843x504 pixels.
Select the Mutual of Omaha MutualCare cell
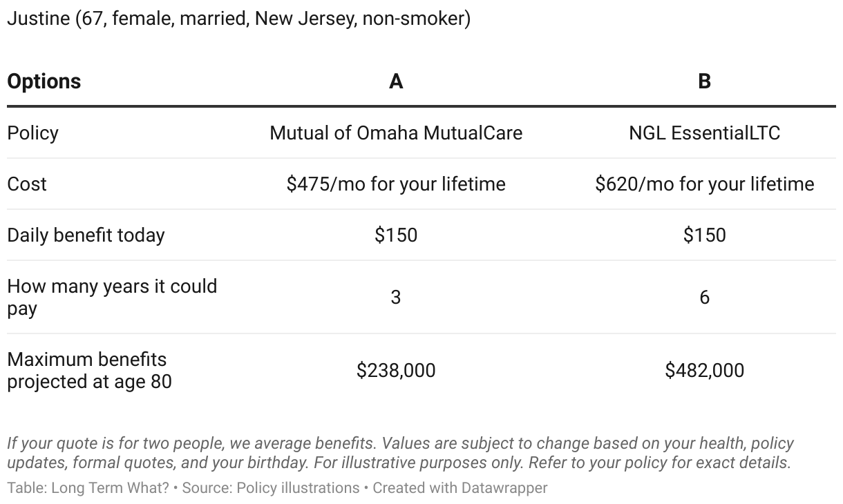pyautogui.click(x=396, y=133)
